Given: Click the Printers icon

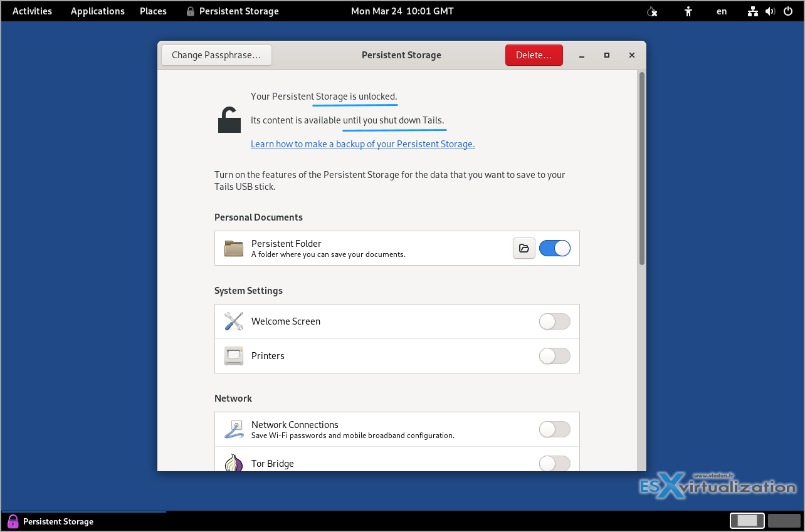Looking at the screenshot, I should (234, 356).
